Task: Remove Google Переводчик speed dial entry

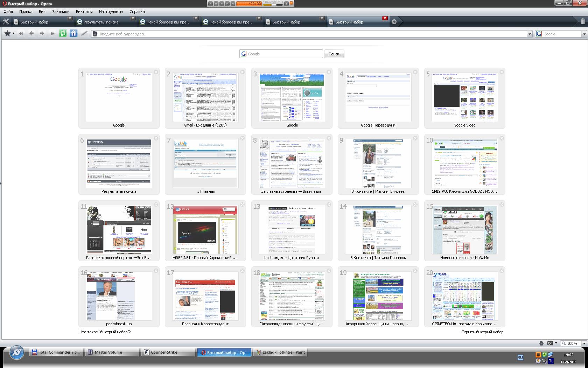Action: point(415,72)
